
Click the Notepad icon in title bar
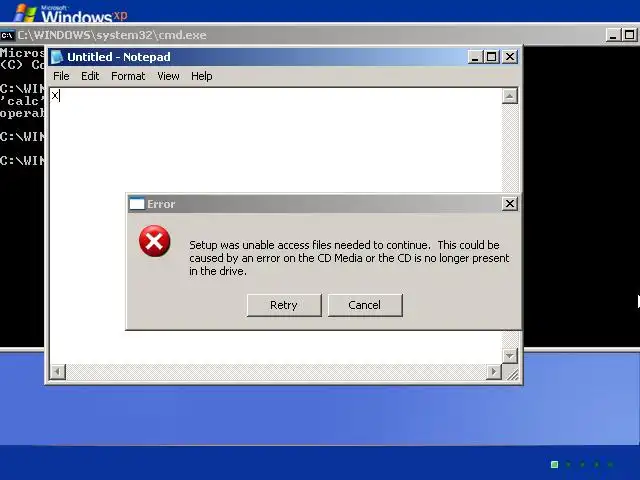click(x=57, y=57)
